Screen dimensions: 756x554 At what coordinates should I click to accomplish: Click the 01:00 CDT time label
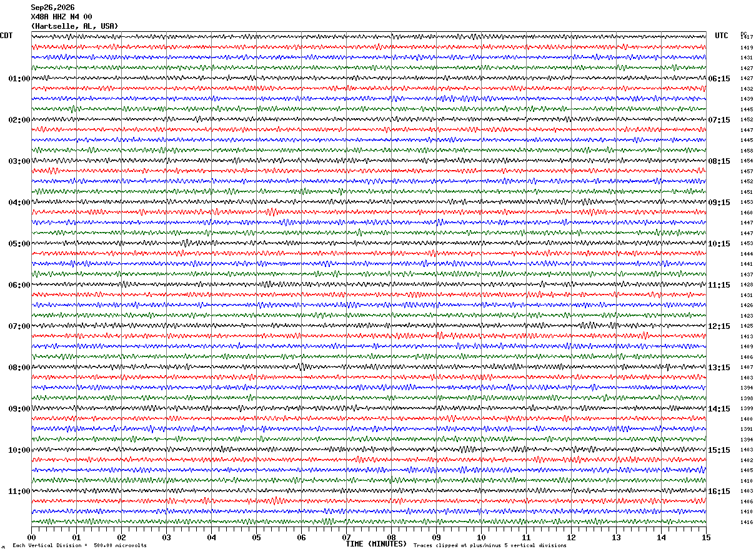(19, 79)
